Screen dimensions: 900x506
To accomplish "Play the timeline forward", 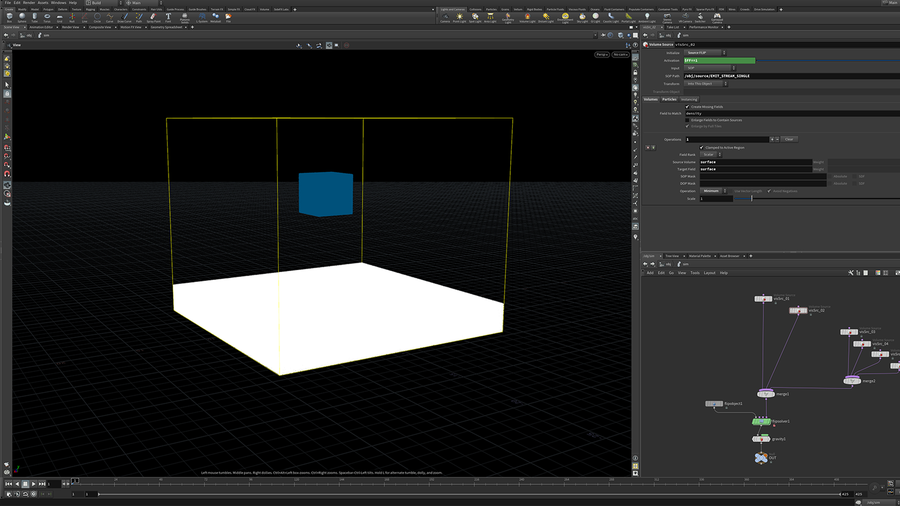I will tap(33, 484).
